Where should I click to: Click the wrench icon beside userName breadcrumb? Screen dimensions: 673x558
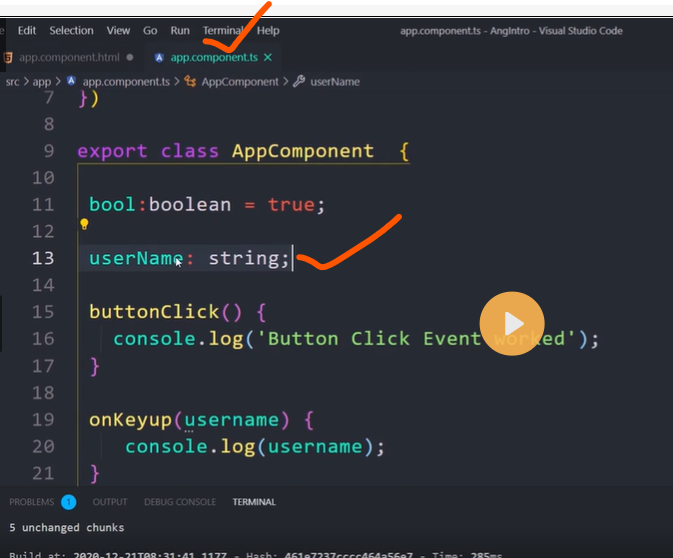coord(299,82)
